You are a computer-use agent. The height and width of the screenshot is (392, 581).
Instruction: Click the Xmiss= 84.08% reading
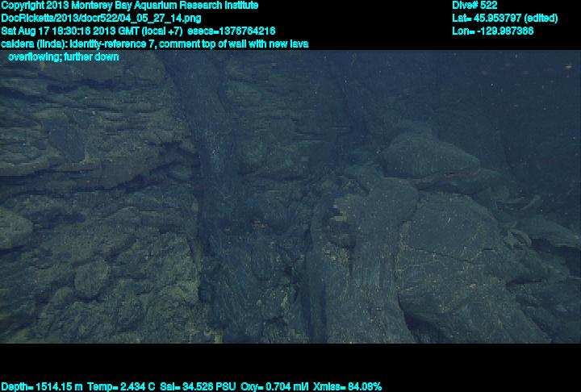tap(347, 387)
